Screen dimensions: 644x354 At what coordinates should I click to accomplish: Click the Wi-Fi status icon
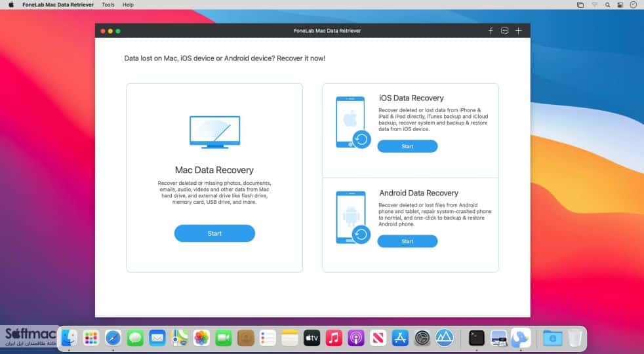tap(594, 5)
